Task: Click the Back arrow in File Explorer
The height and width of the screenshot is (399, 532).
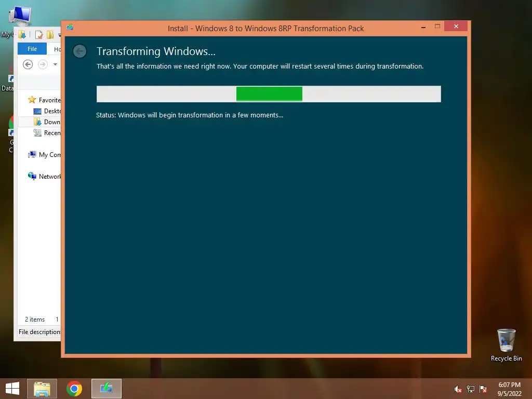Action: pyautogui.click(x=28, y=64)
